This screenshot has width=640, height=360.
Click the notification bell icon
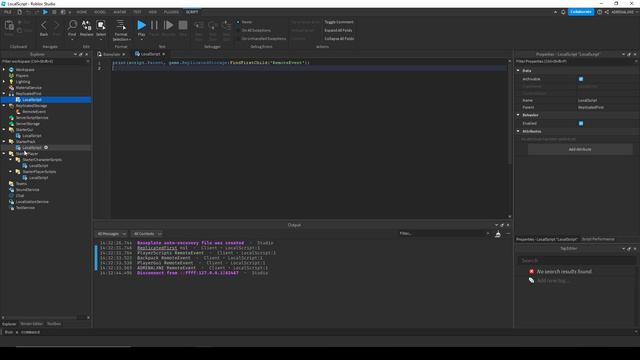click(x=563, y=12)
